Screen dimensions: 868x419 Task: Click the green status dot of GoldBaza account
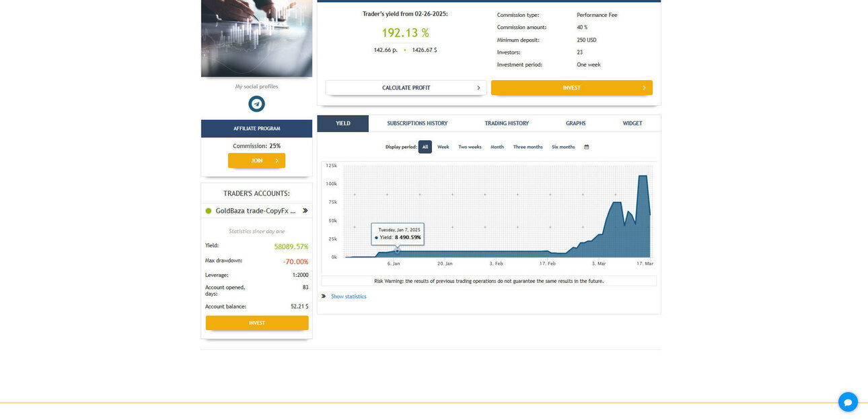click(x=209, y=211)
